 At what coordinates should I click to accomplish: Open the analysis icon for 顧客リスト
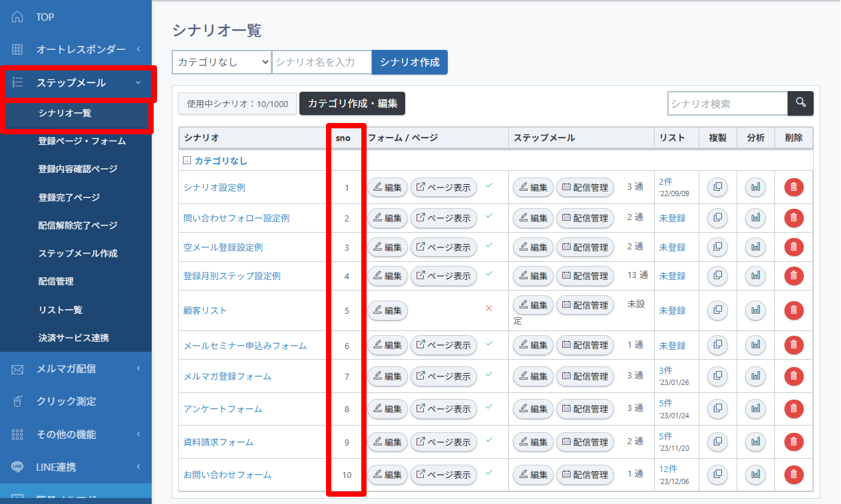coord(755,310)
